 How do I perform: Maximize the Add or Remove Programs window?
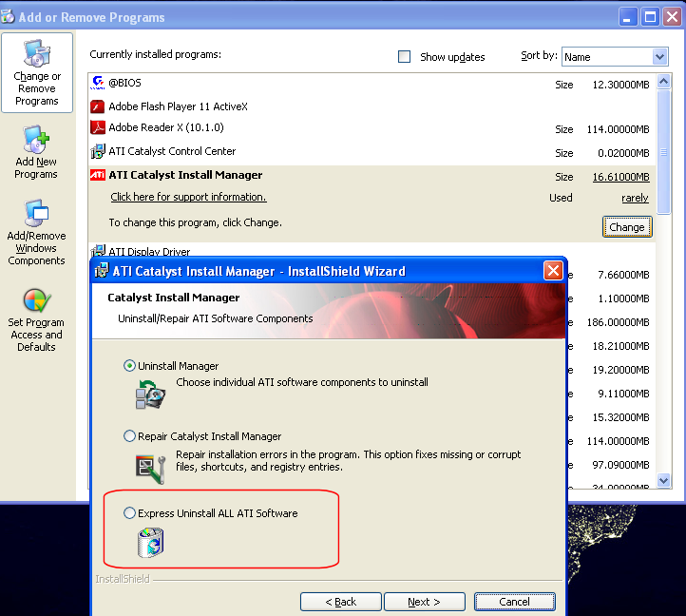[650, 17]
